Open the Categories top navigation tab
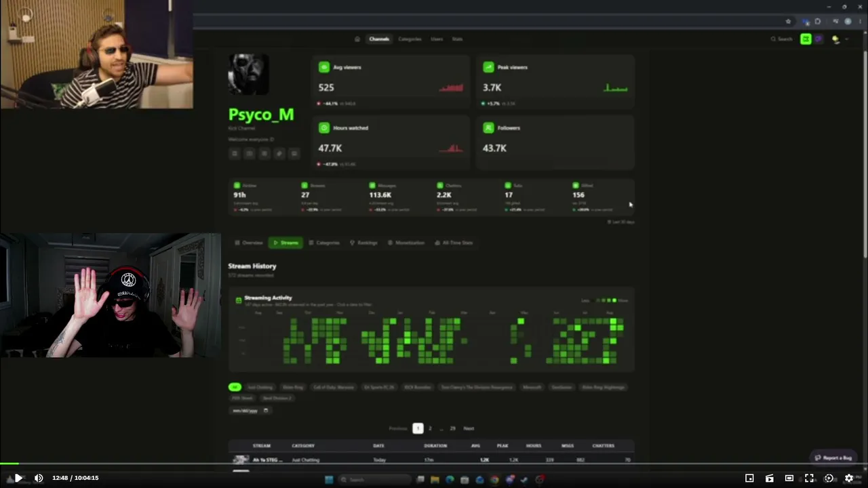The image size is (868, 488). click(410, 39)
